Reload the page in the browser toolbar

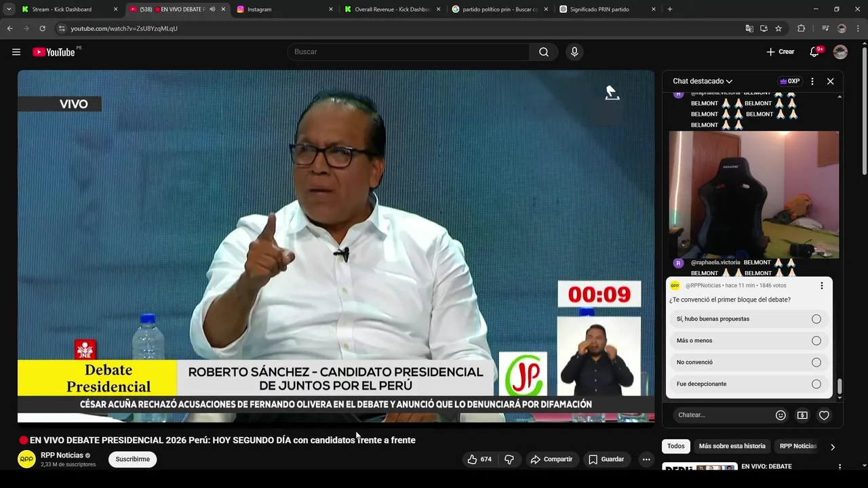pyautogui.click(x=42, y=28)
